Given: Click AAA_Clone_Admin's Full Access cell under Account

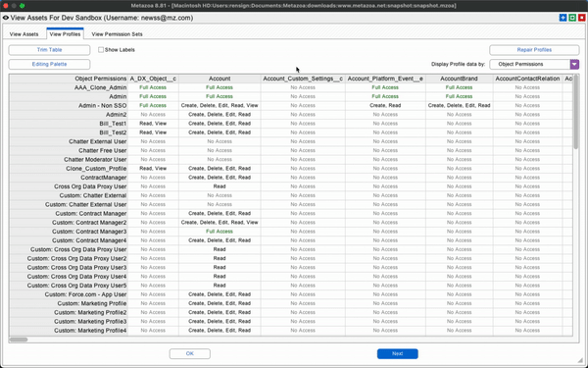Looking at the screenshot, I should [220, 87].
